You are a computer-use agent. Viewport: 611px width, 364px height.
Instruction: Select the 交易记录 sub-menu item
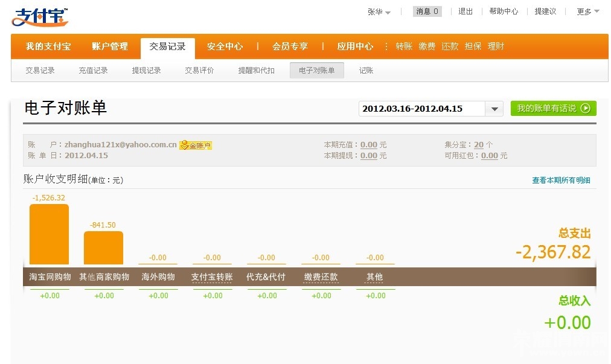(x=40, y=71)
